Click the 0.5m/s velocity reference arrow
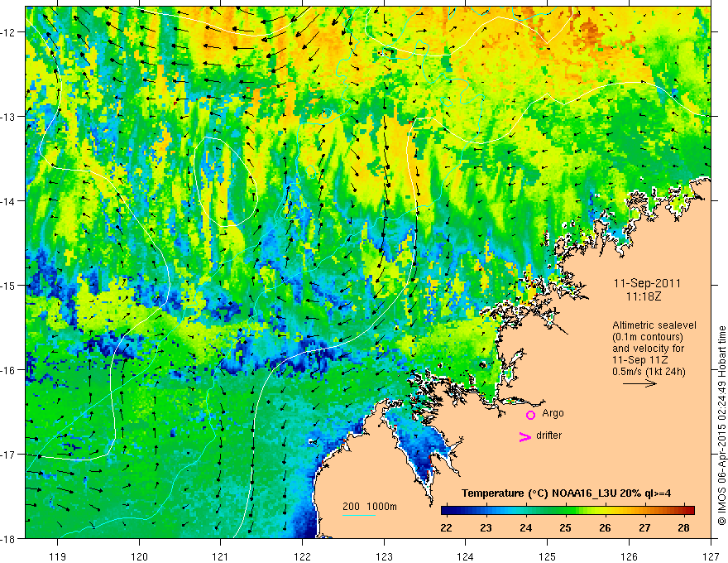Image resolution: width=728 pixels, height=563 pixels. point(639,383)
